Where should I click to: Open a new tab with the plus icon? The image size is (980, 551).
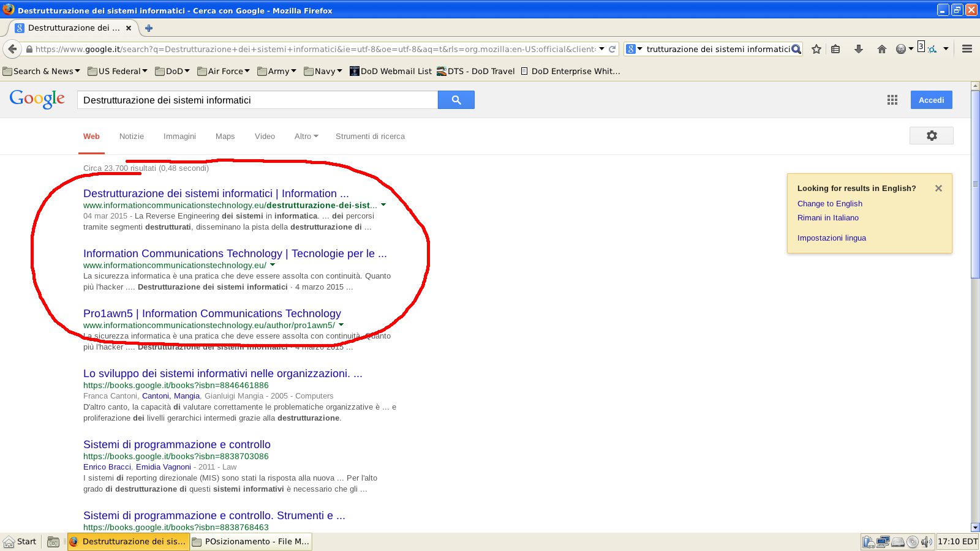148,28
